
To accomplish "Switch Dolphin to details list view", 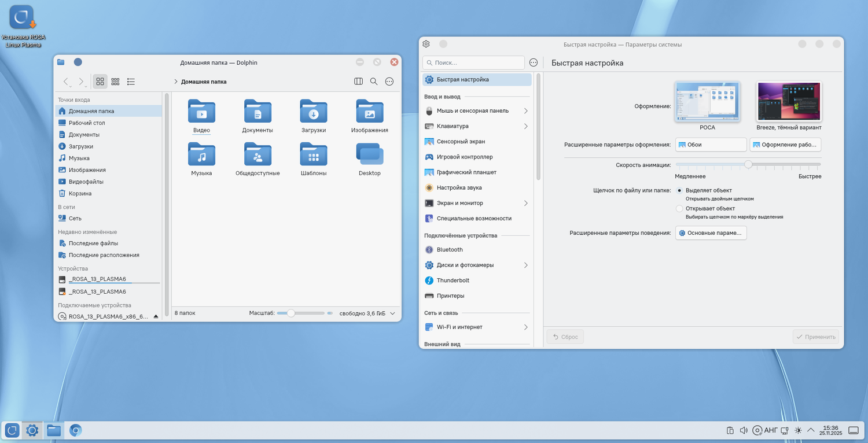I will [131, 82].
